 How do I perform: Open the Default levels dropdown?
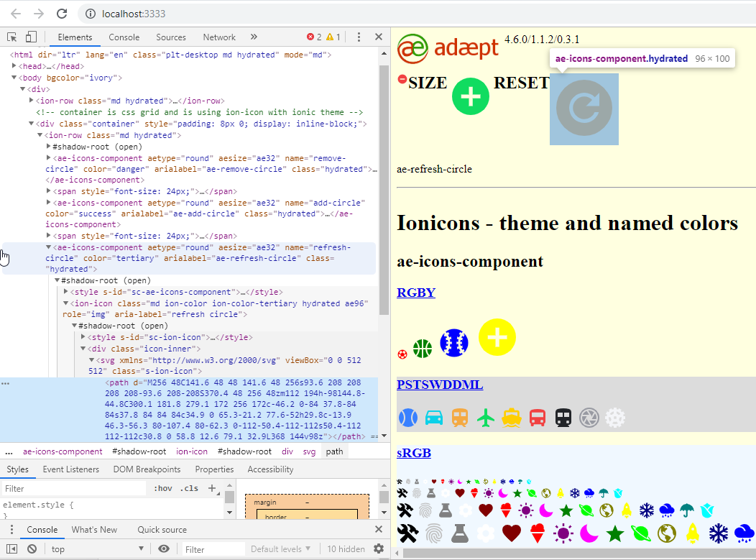click(280, 549)
